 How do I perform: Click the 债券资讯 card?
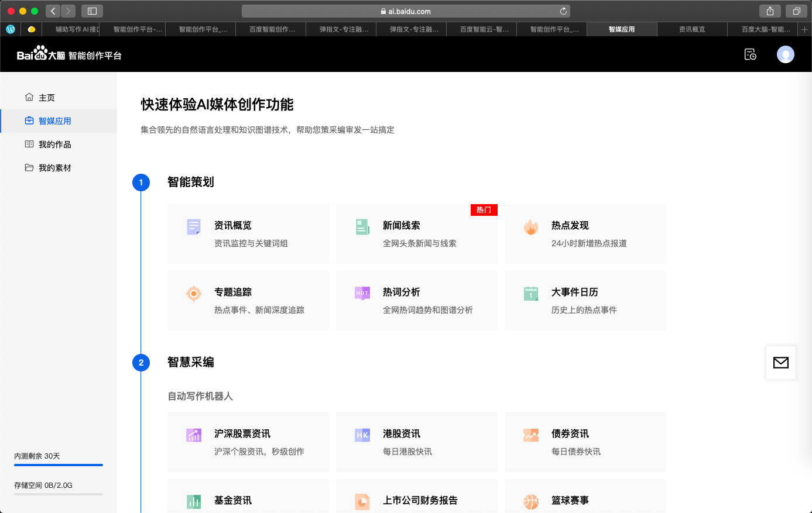click(585, 442)
